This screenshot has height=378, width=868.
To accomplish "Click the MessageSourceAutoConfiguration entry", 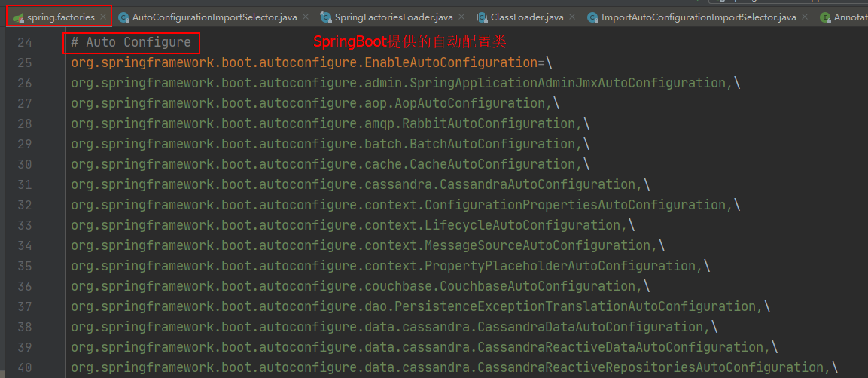I will [x=368, y=245].
